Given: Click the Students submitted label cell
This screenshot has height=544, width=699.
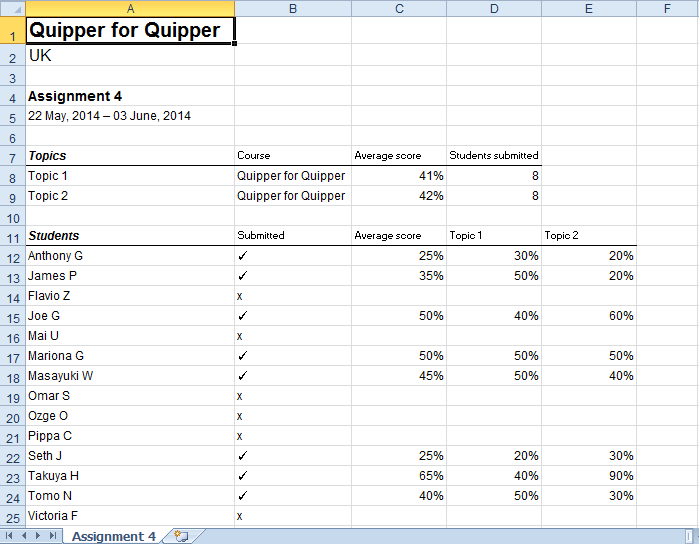Looking at the screenshot, I should click(494, 156).
